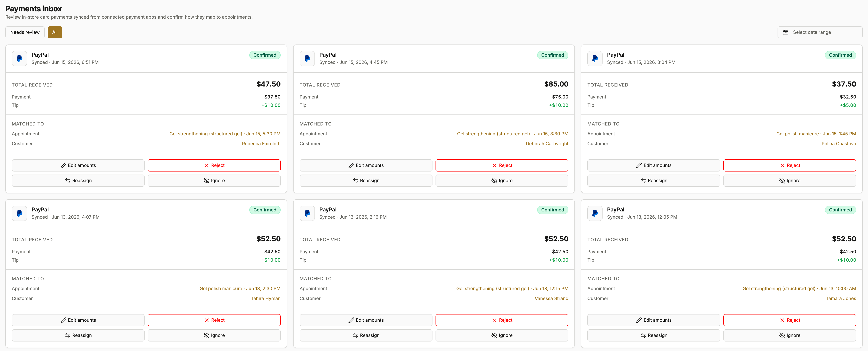
Task: Edit amounts for Vanessa Strand's payment
Action: 366,320
